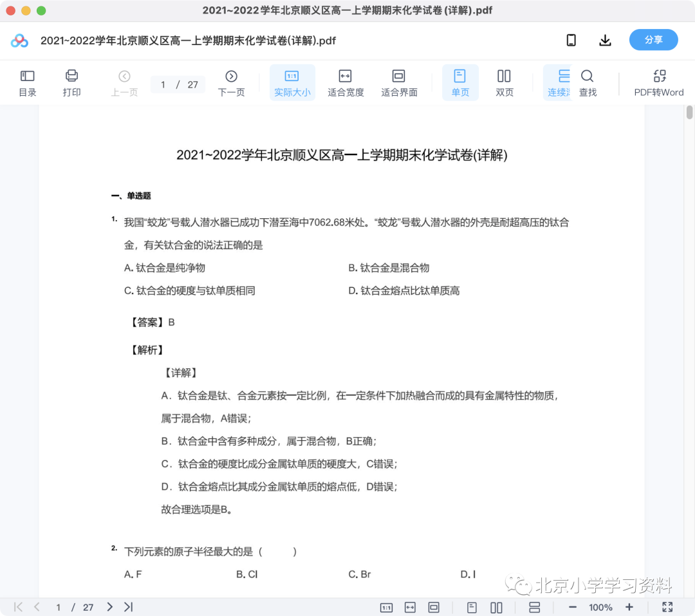This screenshot has height=616, width=695.
Task: Select 实际大小 actual size view
Action: [x=292, y=83]
